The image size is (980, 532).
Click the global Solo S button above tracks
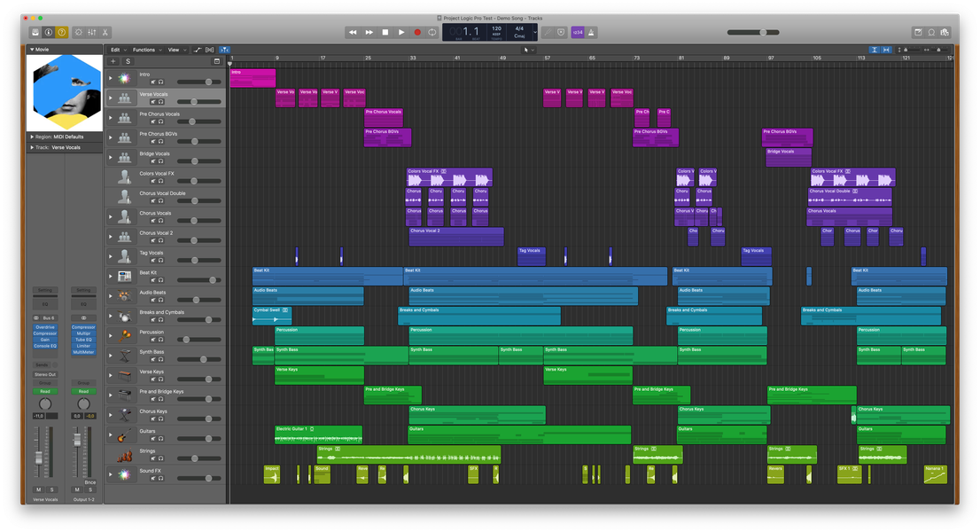128,61
